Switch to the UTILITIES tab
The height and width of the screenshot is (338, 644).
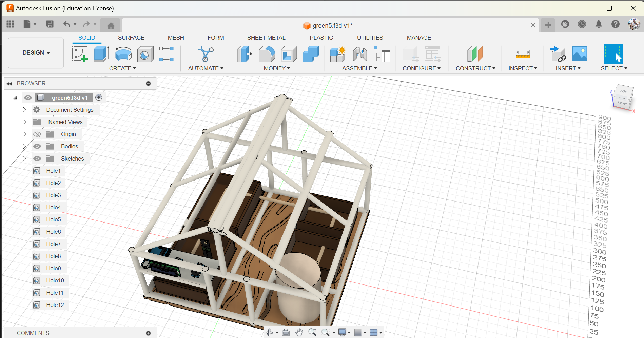pos(370,38)
